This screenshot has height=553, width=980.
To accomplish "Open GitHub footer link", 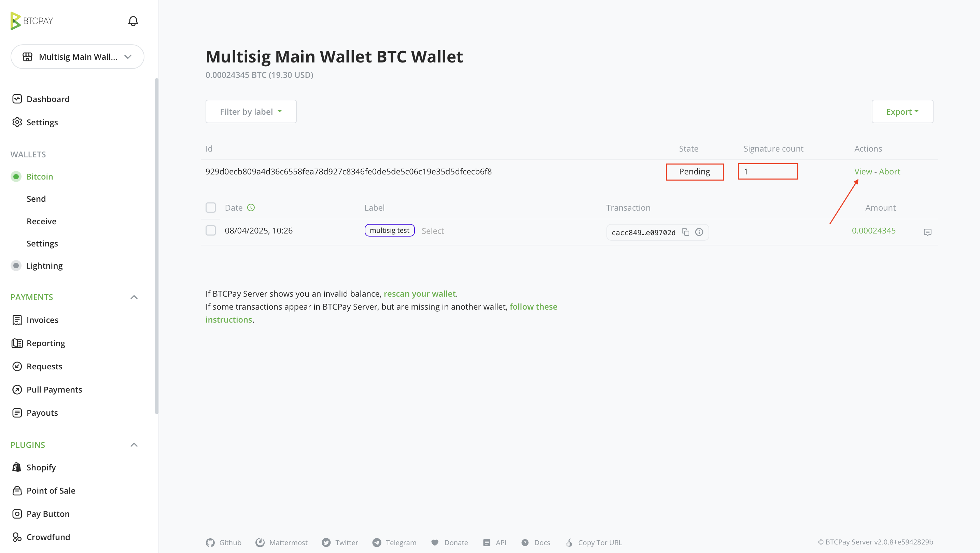I will pyautogui.click(x=224, y=542).
